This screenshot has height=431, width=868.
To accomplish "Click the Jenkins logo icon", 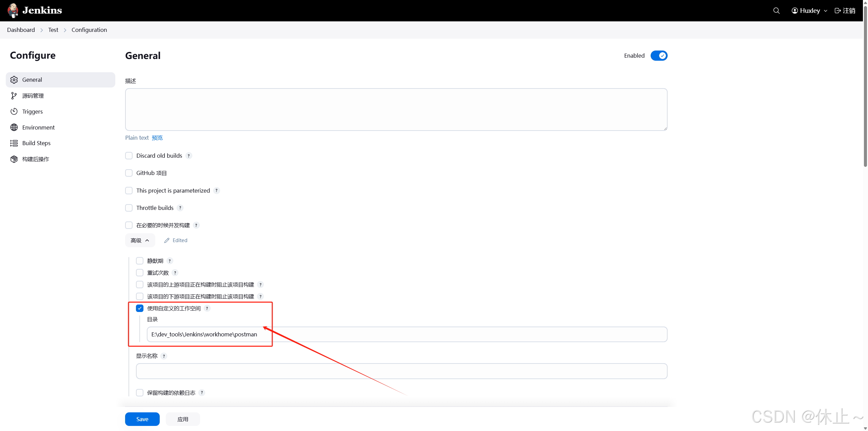I will coord(13,10).
